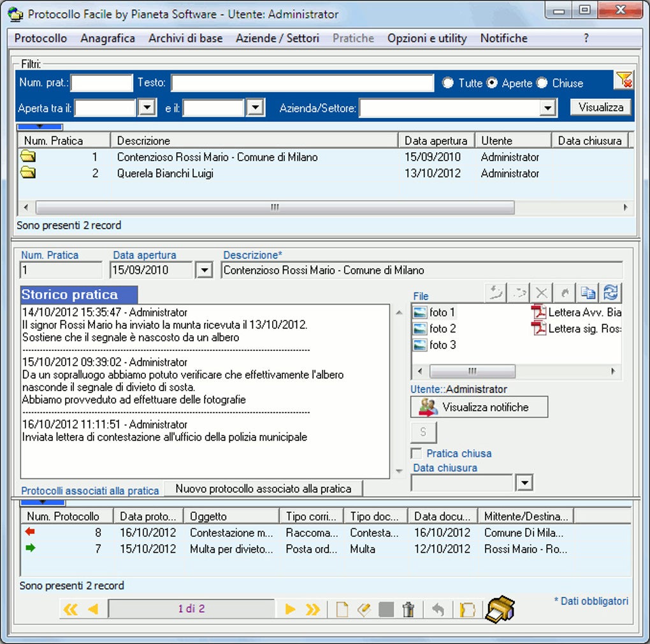Click the copy icon above the File list
Viewport: 650px width, 644px height.
[x=588, y=292]
